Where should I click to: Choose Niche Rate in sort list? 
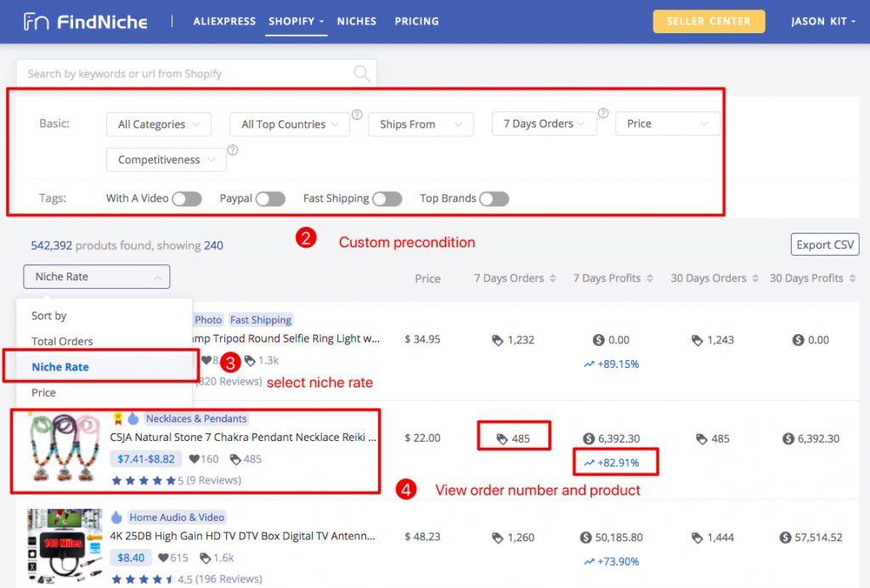tap(60, 367)
